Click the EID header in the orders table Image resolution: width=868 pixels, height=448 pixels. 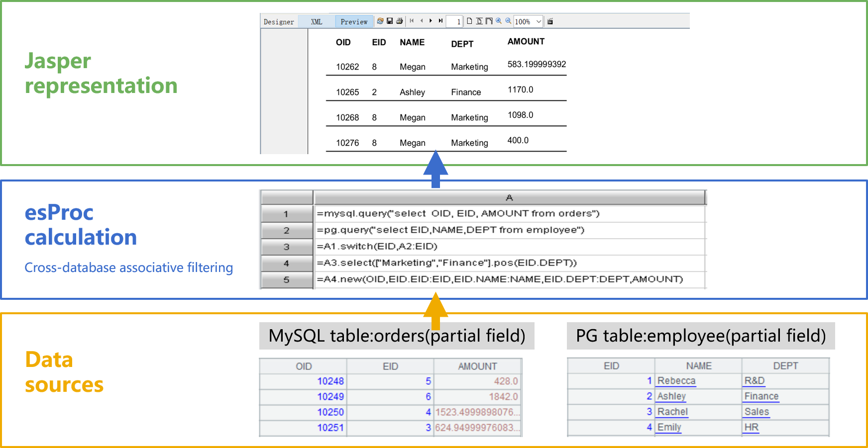(x=390, y=366)
